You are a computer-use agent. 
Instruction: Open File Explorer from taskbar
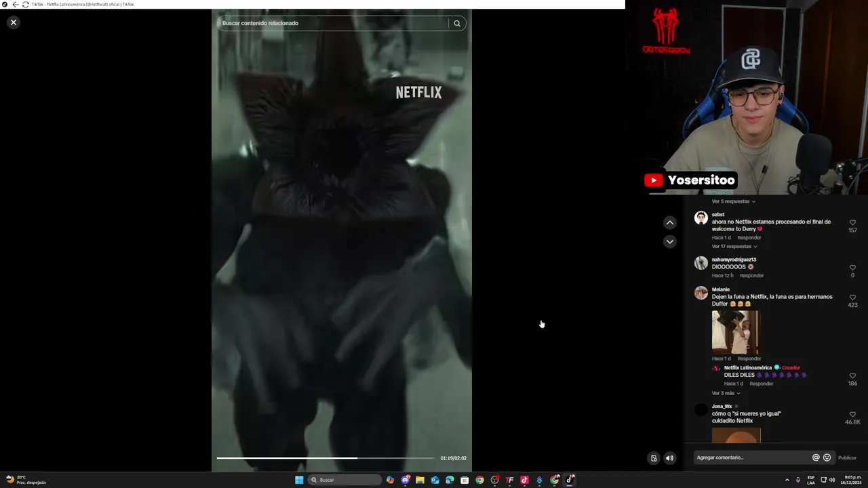[420, 480]
